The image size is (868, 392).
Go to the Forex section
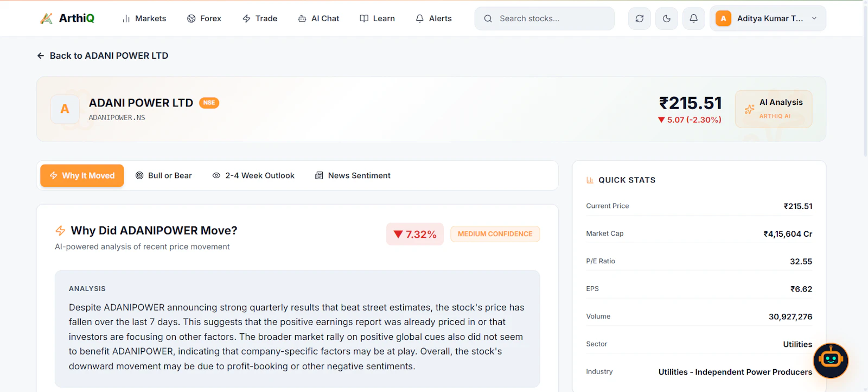pos(204,18)
